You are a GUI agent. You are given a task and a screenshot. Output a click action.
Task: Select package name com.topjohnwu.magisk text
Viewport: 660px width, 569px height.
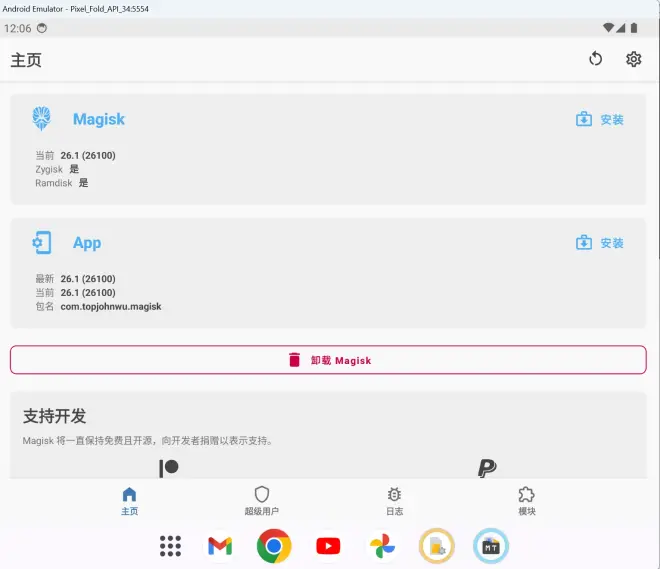click(x=111, y=306)
